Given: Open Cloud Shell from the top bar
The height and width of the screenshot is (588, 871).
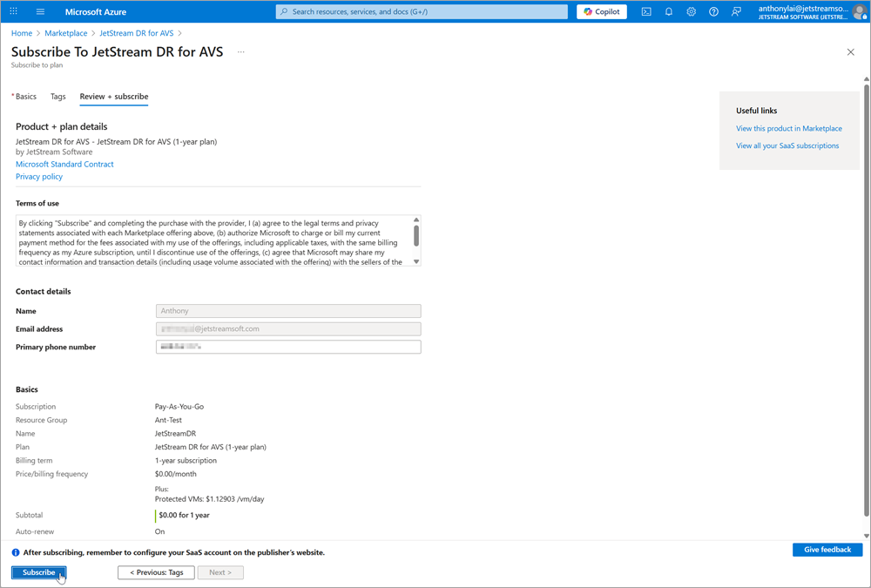Looking at the screenshot, I should point(646,11).
